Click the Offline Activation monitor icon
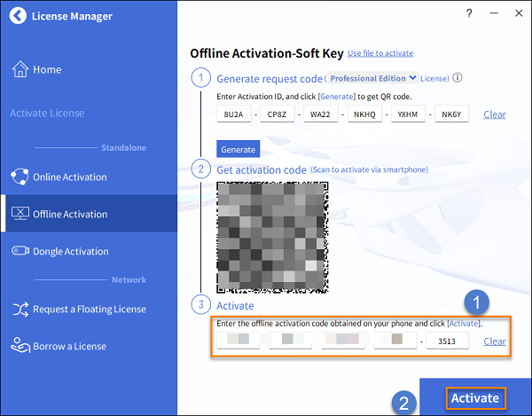Image resolution: width=532 pixels, height=416 pixels. (20, 214)
